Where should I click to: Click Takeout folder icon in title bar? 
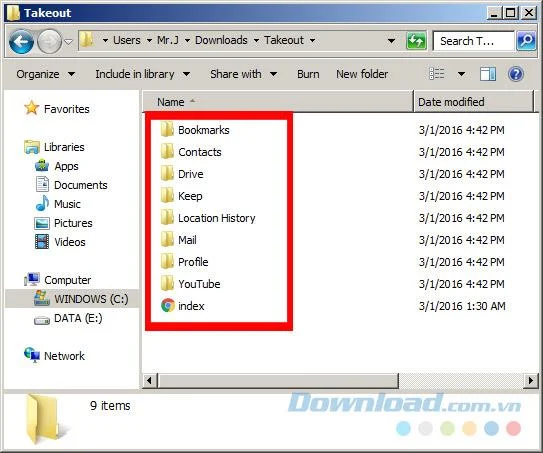click(x=13, y=13)
